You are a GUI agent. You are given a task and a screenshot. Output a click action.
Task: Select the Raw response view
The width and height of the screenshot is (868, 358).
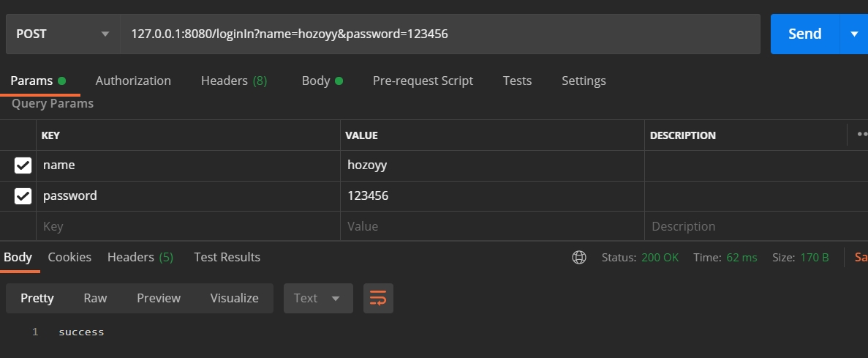pyautogui.click(x=95, y=298)
